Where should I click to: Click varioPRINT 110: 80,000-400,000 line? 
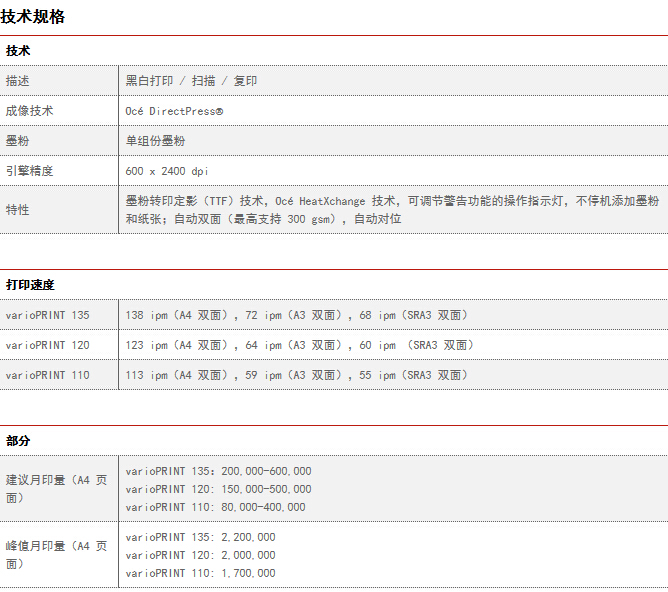216,507
